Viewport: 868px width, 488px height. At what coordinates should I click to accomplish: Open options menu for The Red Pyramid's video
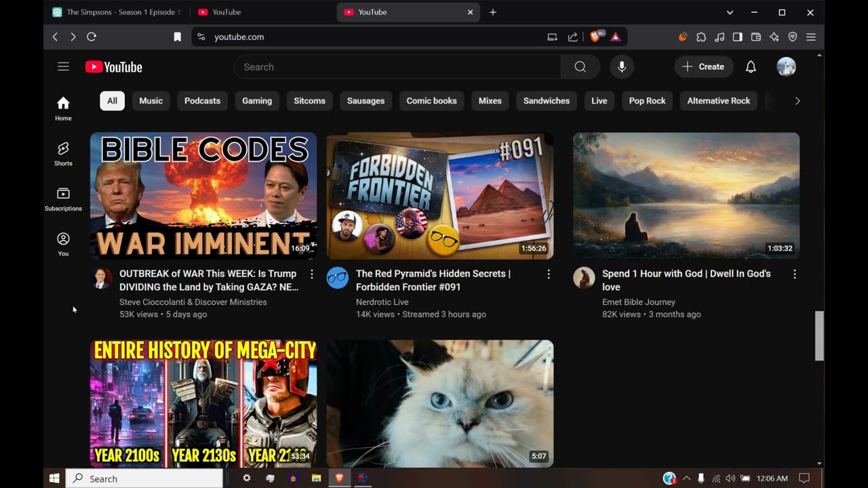point(549,274)
